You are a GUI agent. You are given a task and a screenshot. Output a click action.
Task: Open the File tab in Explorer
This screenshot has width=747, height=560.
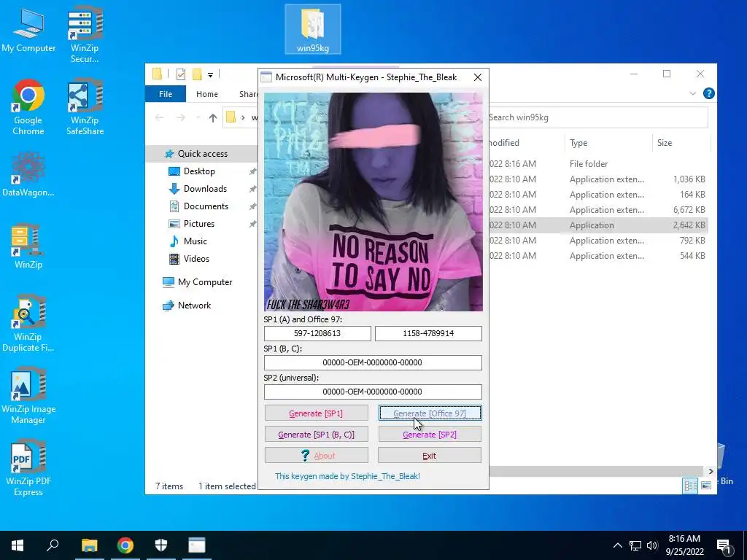pyautogui.click(x=166, y=94)
